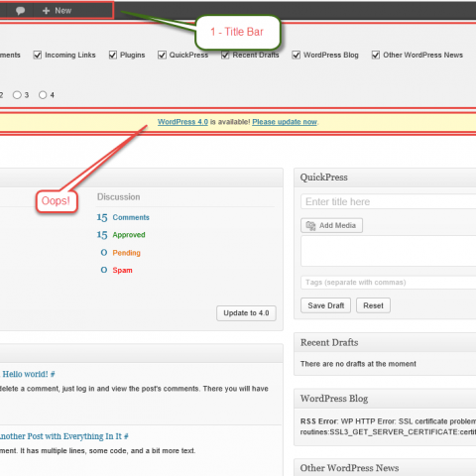Open the 15 Comments link
This screenshot has height=476, width=476.
[131, 217]
